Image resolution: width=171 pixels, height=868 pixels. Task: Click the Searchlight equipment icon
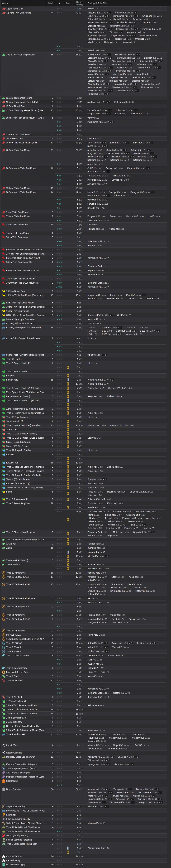pyautogui.click(x=4, y=781)
